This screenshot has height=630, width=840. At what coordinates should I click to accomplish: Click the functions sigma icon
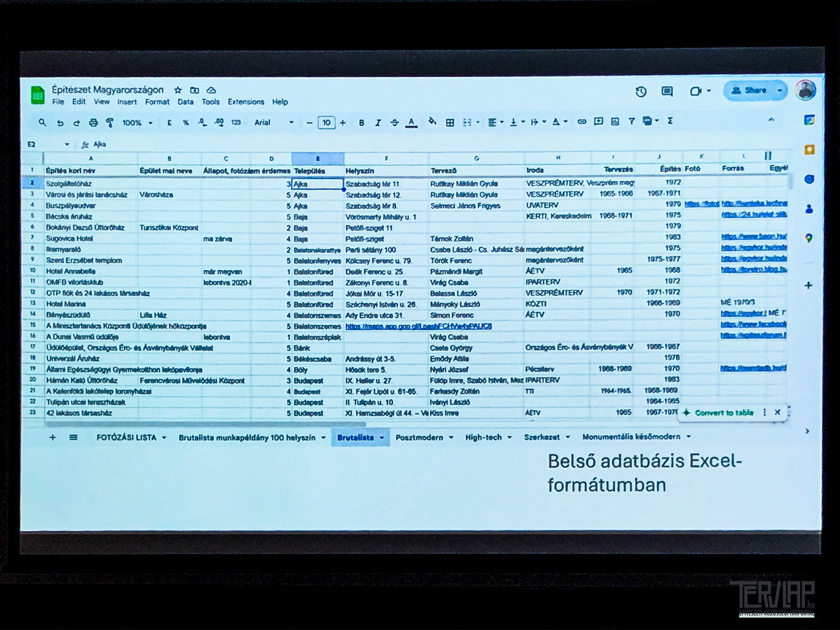coord(670,121)
